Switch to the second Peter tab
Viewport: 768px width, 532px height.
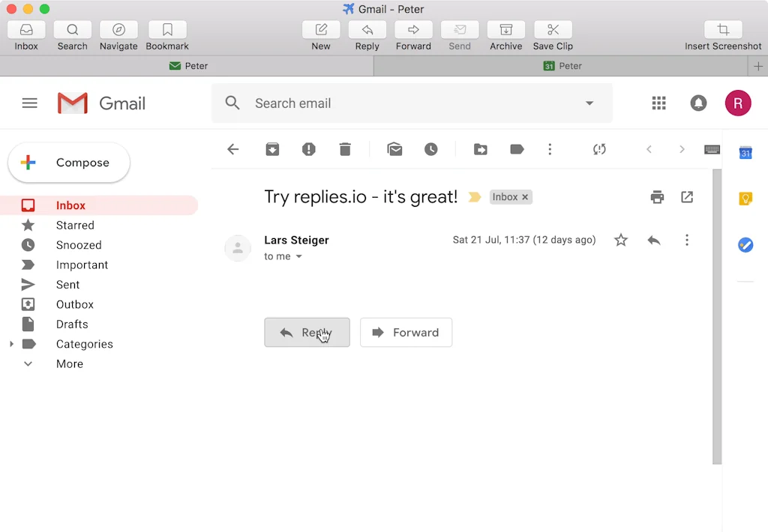pos(562,66)
